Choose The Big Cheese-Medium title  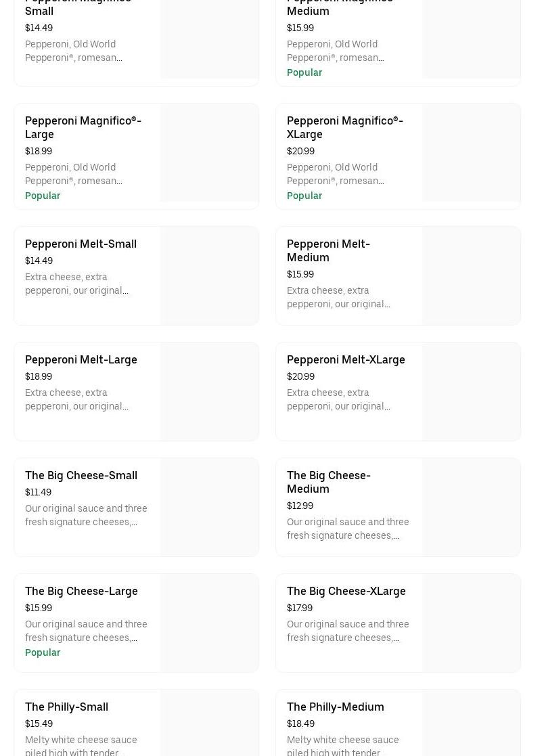[328, 482]
